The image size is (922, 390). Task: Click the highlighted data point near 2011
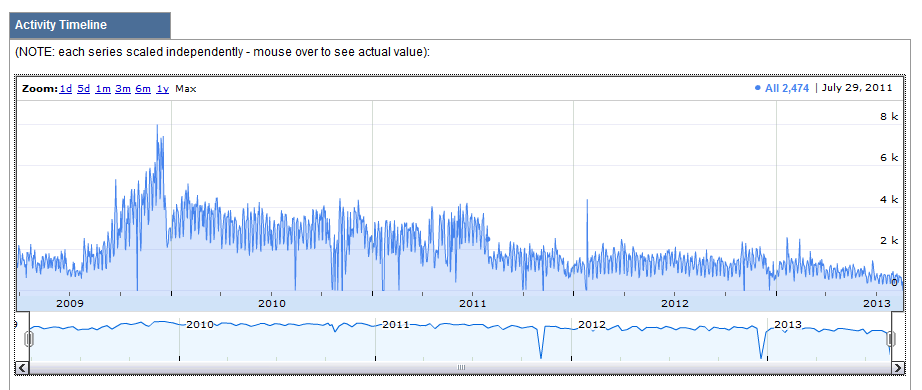[487, 239]
